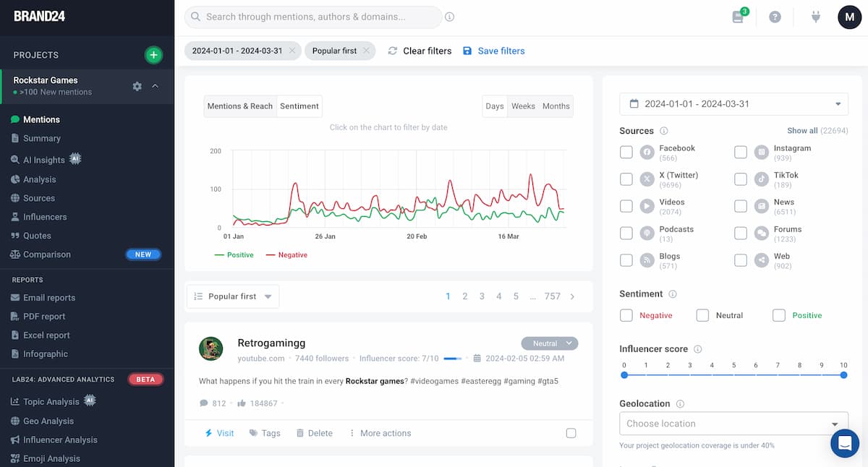This screenshot has width=868, height=467.
Task: Check the Forums source checkbox
Action: coord(741,233)
